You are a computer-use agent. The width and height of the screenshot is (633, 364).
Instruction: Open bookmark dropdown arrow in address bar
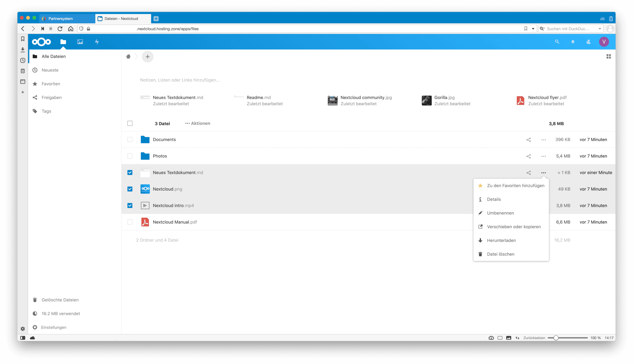(x=533, y=29)
